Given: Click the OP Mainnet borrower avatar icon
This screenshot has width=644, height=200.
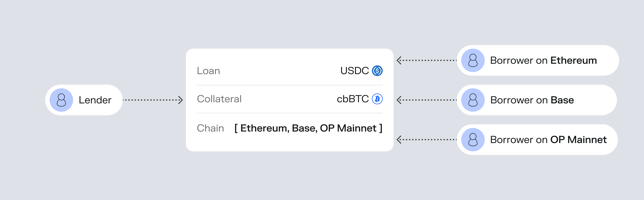Looking at the screenshot, I should (473, 140).
